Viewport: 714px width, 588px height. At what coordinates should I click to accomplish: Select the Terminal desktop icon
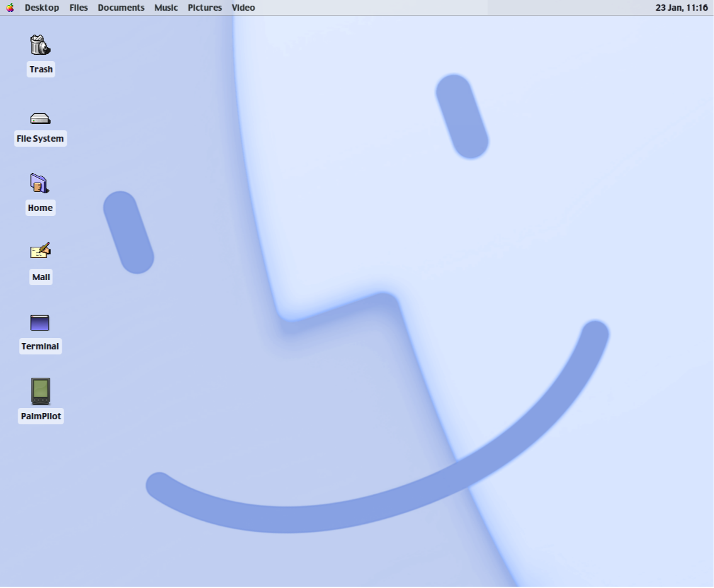point(40,322)
